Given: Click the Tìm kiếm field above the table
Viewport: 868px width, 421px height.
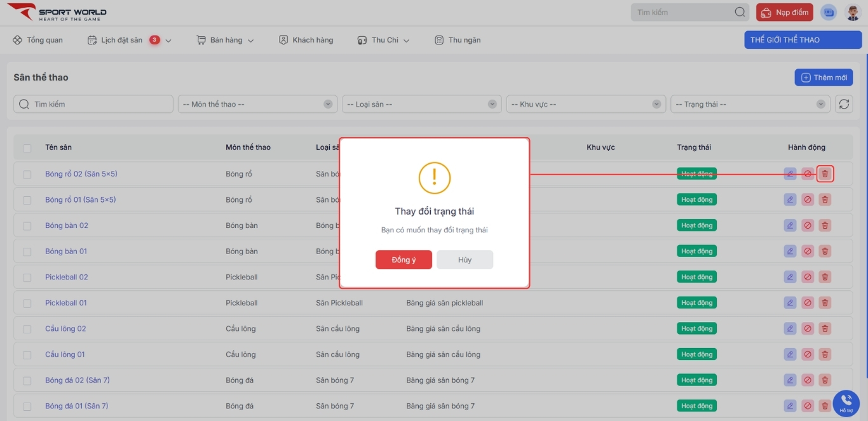Looking at the screenshot, I should click(93, 104).
